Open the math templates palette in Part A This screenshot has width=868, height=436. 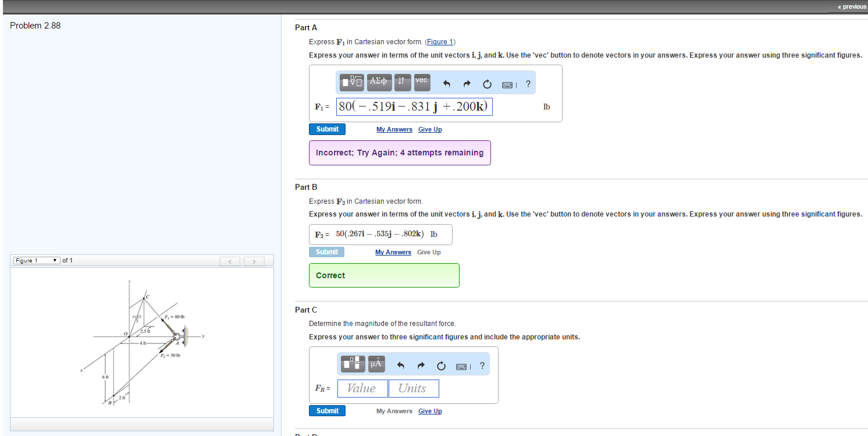point(351,81)
